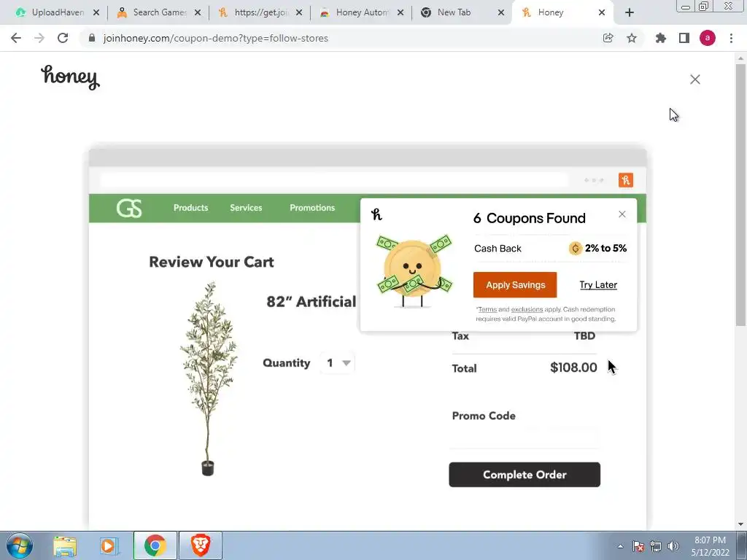Click the share page icon
The height and width of the screenshot is (560, 747).
click(608, 38)
